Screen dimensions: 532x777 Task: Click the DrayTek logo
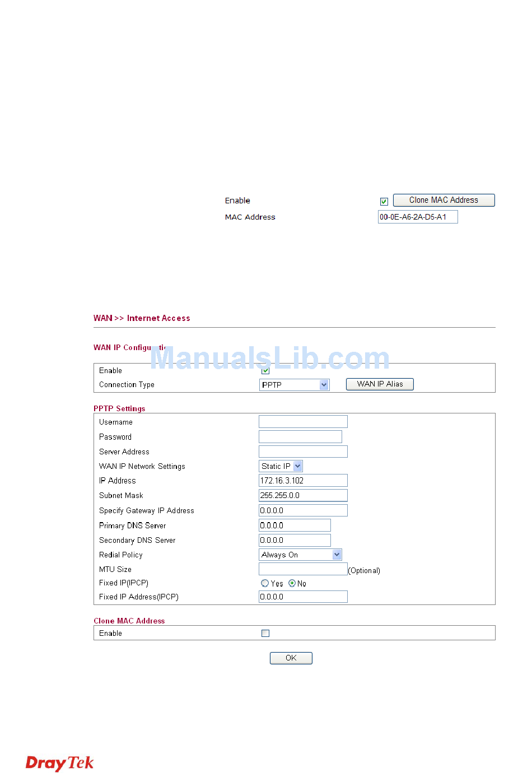60,763
